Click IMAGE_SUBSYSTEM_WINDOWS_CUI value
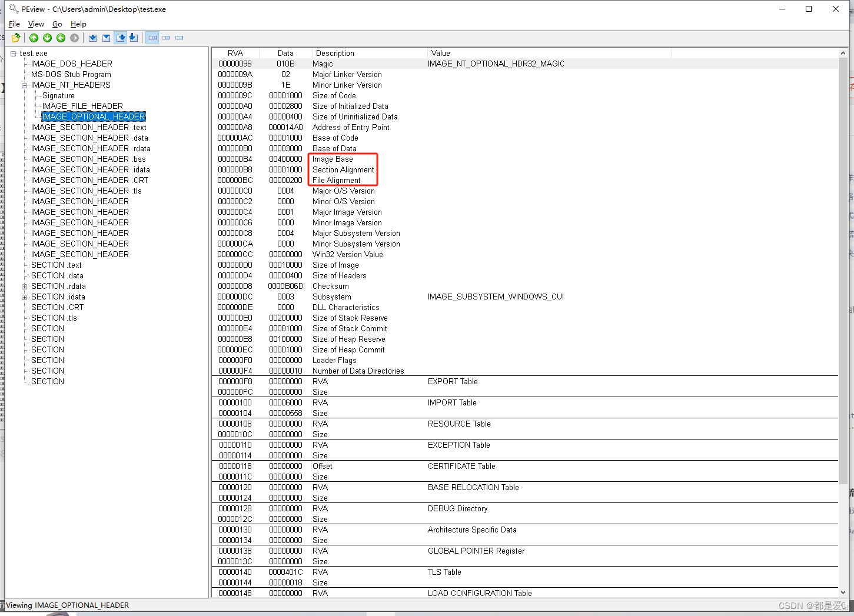 [496, 297]
